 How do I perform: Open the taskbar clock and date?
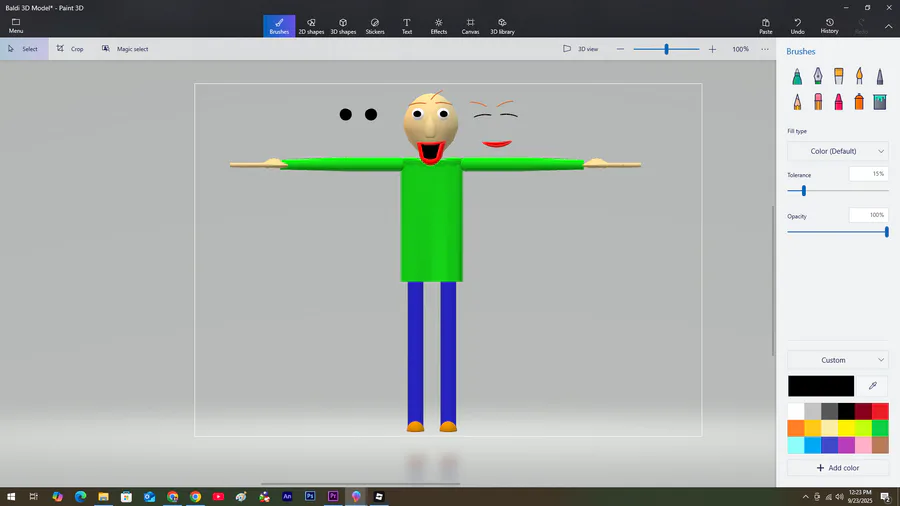tap(860, 497)
